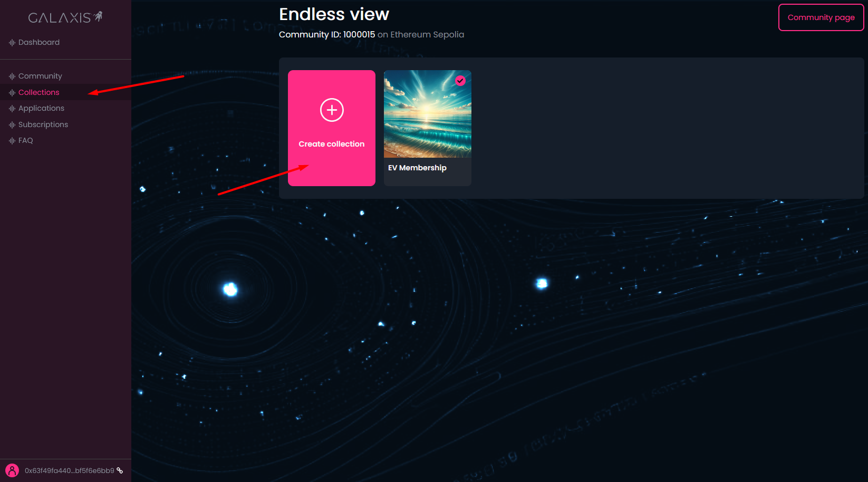
Task: Open the FAQ page
Action: pos(26,140)
